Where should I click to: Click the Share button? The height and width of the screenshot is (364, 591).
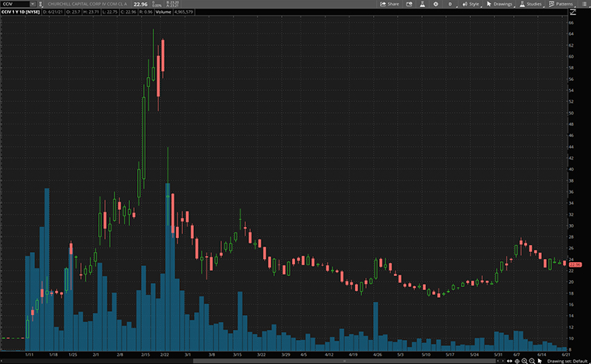click(389, 4)
